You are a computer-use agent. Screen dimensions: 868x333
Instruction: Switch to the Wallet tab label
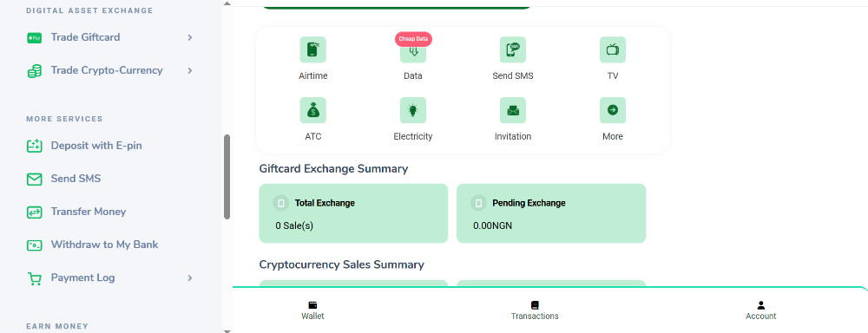tap(312, 317)
